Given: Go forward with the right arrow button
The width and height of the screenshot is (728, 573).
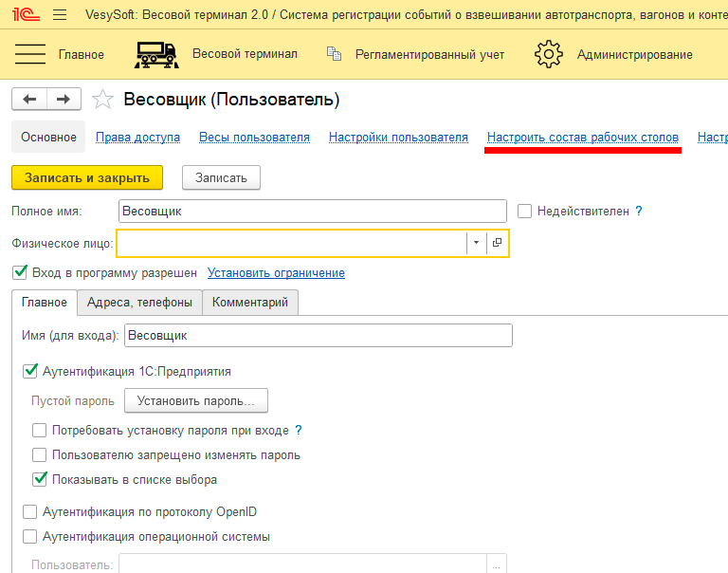Looking at the screenshot, I should [64, 100].
